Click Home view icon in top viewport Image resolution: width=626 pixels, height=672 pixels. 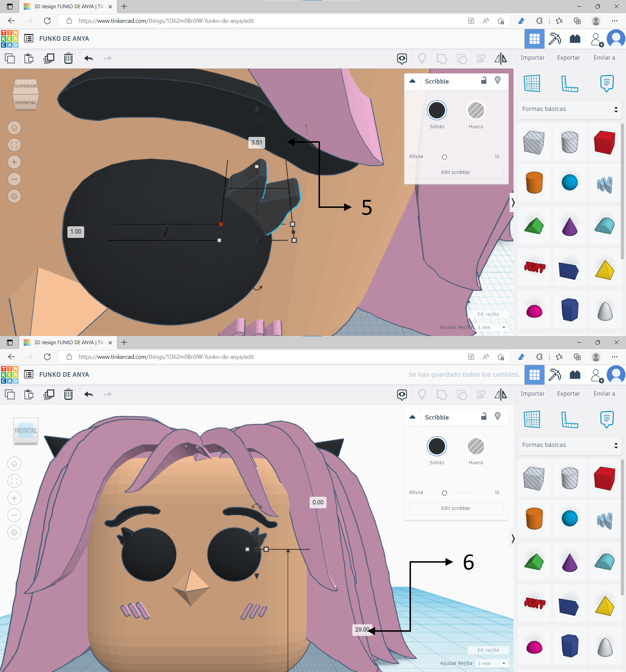tap(14, 128)
